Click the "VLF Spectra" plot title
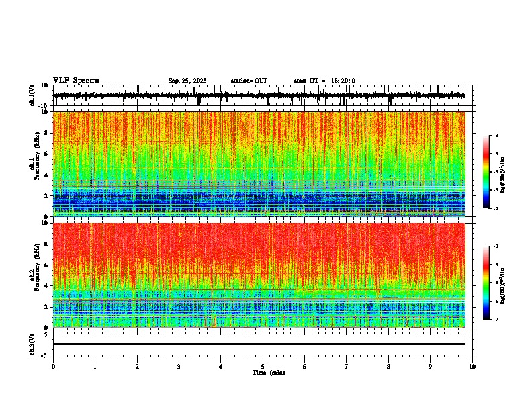Screen dimensions: 532x411 pos(76,81)
